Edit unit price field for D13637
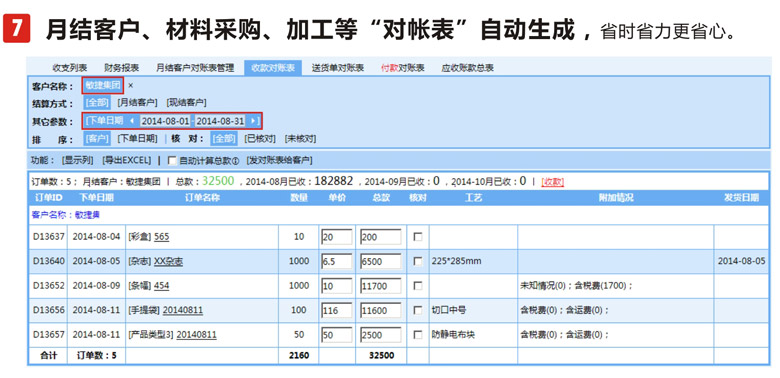Screen dimensions: 780x378 pyautogui.click(x=337, y=237)
